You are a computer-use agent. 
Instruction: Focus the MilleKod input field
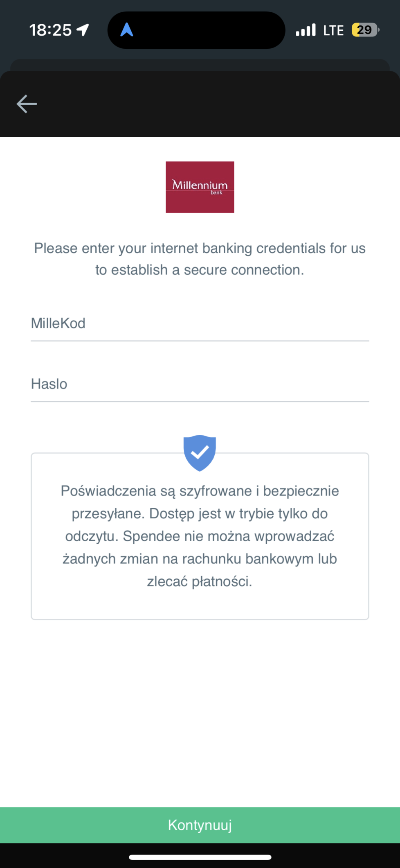[x=200, y=323]
